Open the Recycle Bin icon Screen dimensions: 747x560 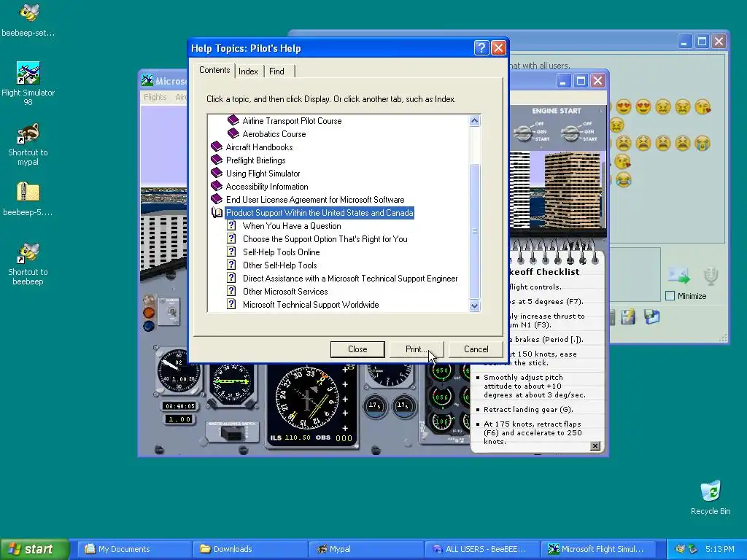coord(711,497)
